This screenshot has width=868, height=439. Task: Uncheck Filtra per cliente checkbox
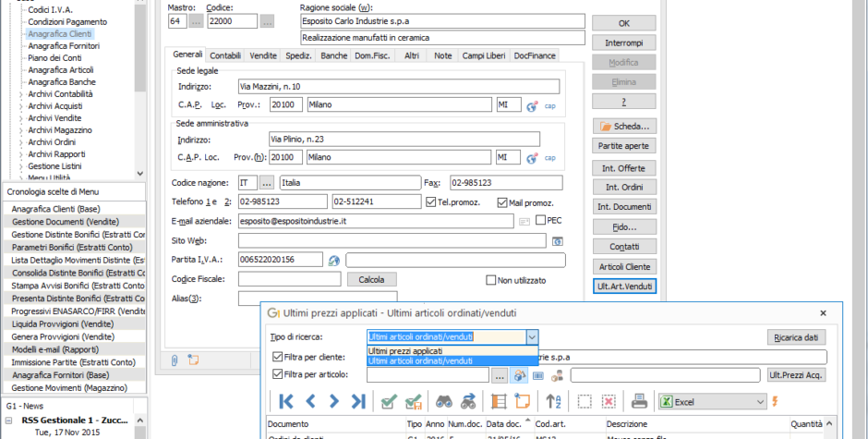[277, 357]
